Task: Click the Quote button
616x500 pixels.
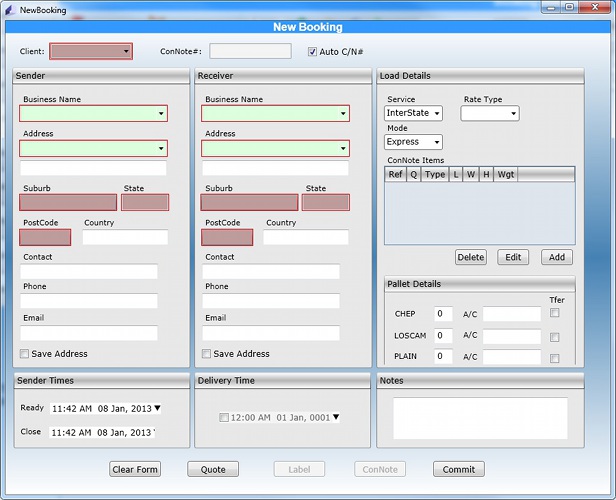Action: pos(213,469)
